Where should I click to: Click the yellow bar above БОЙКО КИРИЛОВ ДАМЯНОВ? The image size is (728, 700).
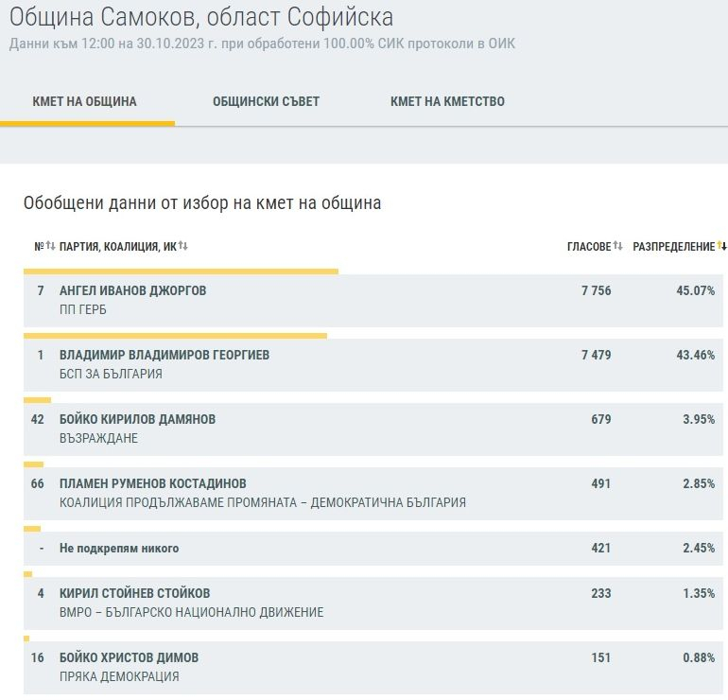pyautogui.click(x=38, y=400)
